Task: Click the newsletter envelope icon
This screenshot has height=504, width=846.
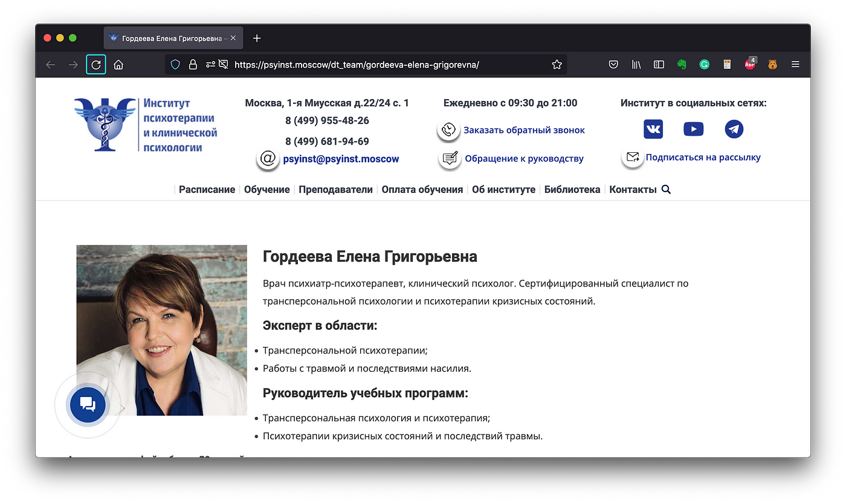Action: point(633,157)
